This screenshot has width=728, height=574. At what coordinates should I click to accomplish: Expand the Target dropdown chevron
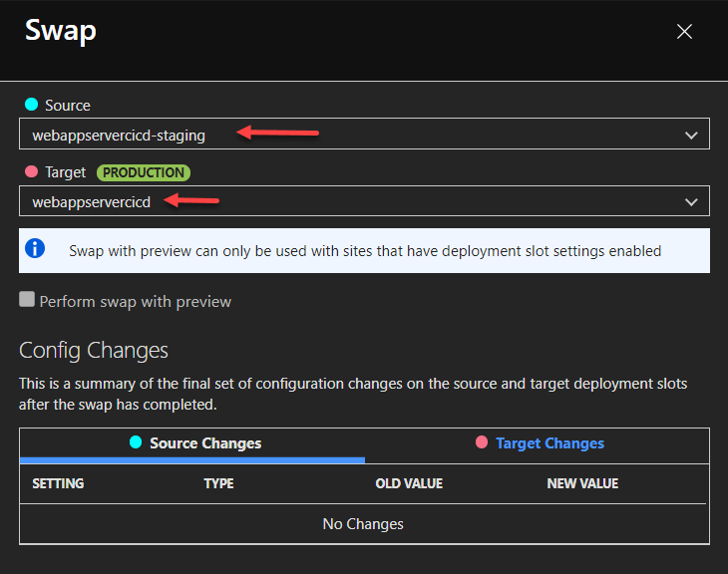pyautogui.click(x=691, y=202)
